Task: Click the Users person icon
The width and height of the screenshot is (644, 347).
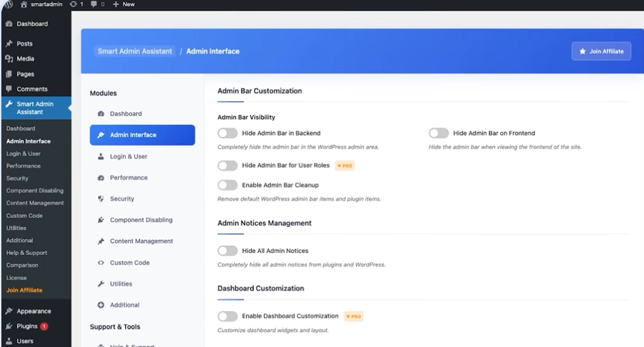Action: coord(9,341)
